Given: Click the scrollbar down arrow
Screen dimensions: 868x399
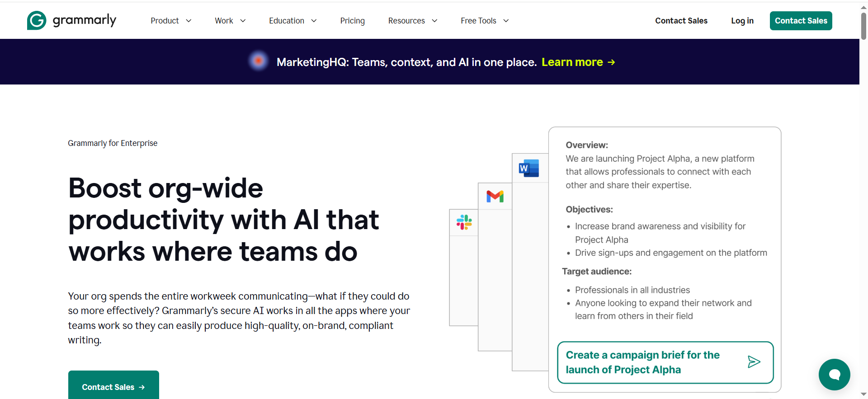Looking at the screenshot, I should [x=863, y=394].
